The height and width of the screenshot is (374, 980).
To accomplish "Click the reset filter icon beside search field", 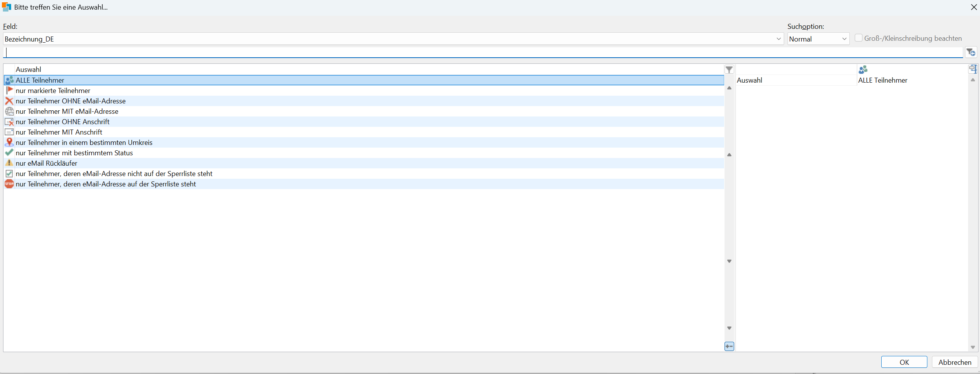I will (x=971, y=52).
